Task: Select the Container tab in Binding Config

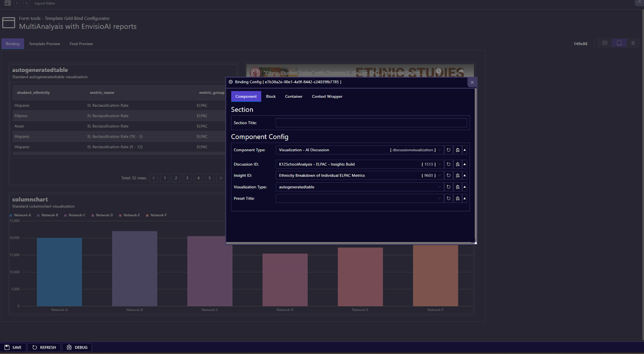Action: (294, 97)
